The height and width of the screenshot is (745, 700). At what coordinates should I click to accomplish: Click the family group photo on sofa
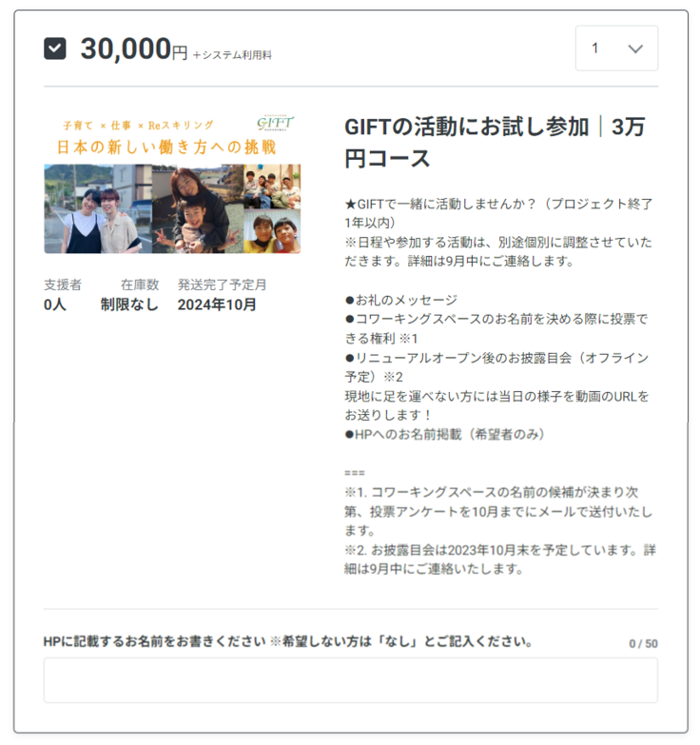click(x=272, y=186)
